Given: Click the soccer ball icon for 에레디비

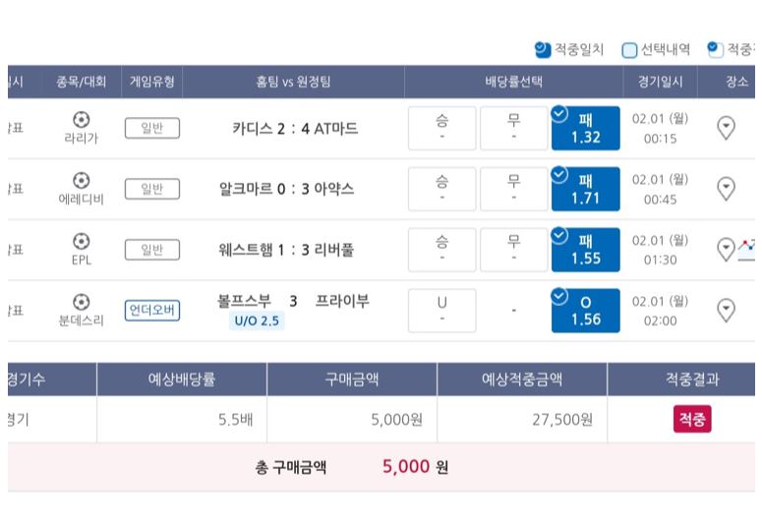Looking at the screenshot, I should pos(82,180).
